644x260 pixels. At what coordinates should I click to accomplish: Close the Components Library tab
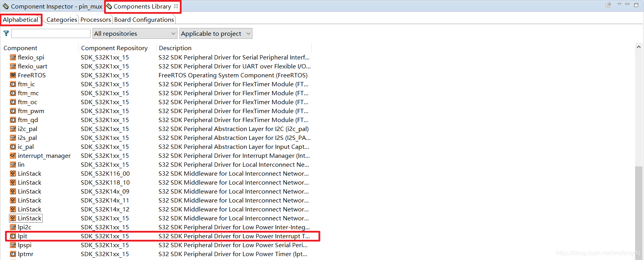pyautogui.click(x=176, y=6)
